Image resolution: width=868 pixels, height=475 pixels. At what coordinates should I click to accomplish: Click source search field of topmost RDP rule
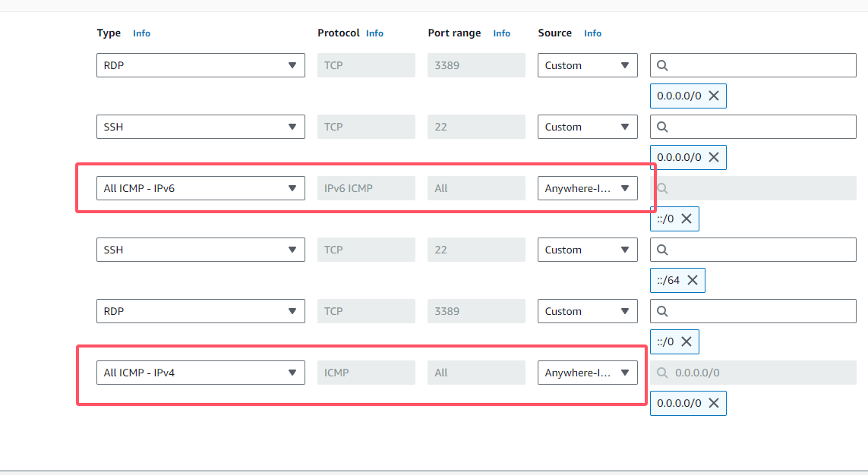coord(759,65)
